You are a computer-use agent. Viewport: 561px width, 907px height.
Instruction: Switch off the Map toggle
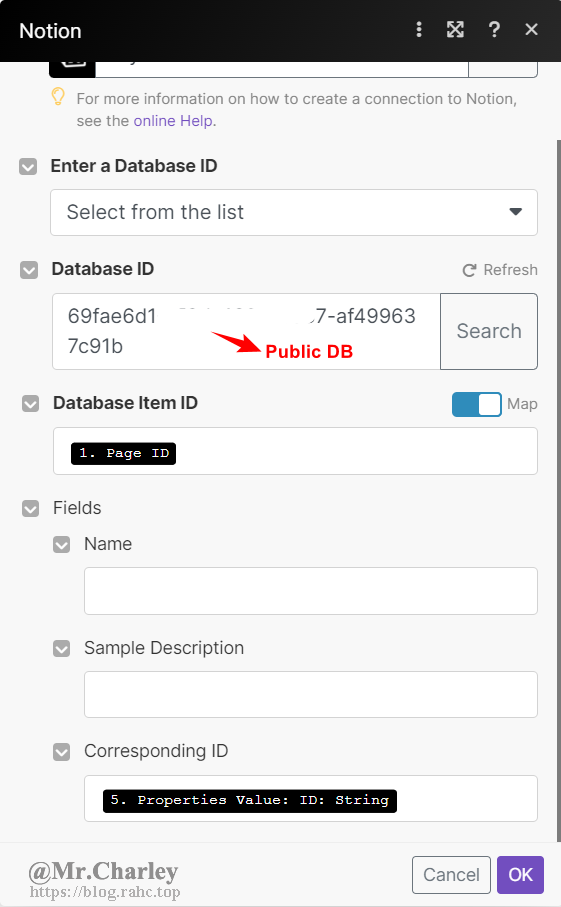point(477,404)
